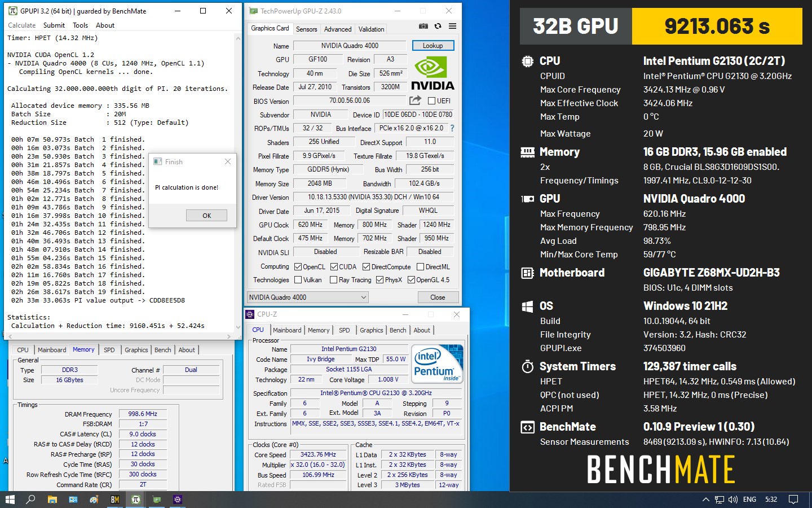Click the ENG language indicator
Screen dimensions: 812x508
[749, 500]
